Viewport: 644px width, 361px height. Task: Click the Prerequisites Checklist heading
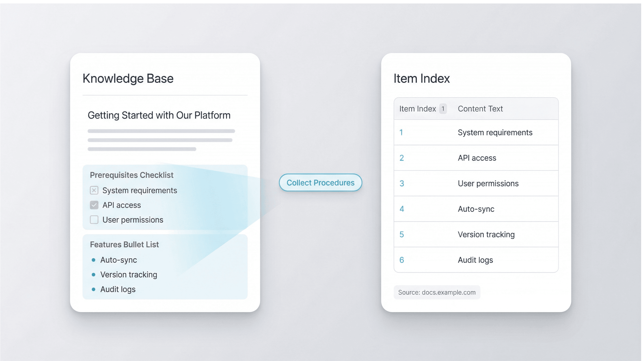tap(132, 175)
